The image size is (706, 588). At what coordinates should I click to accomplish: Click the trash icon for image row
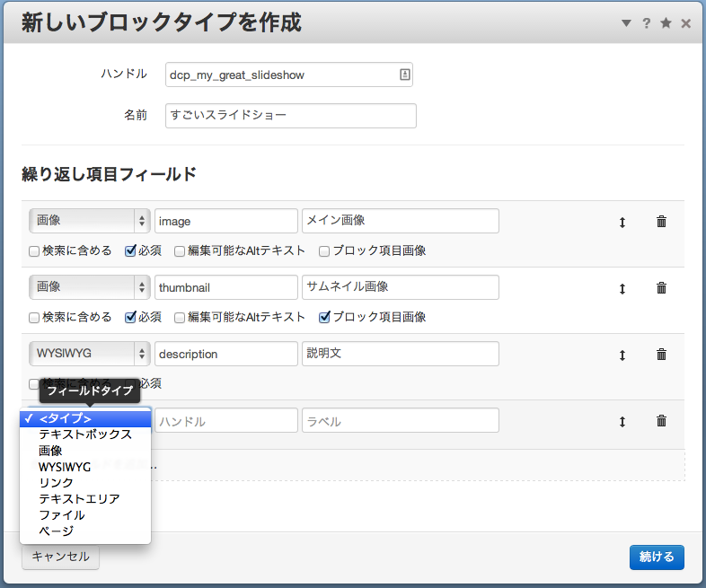click(x=661, y=222)
